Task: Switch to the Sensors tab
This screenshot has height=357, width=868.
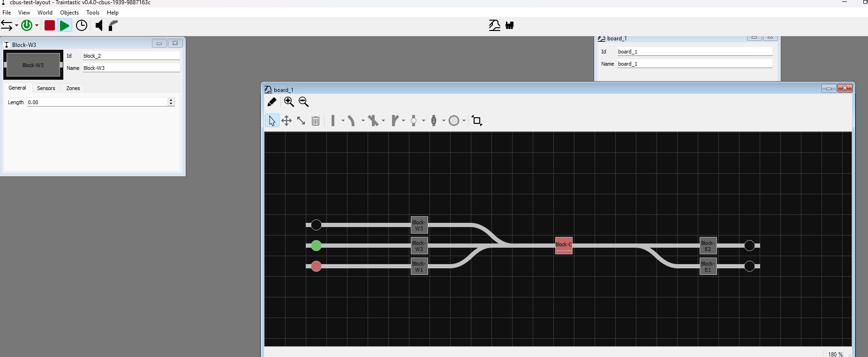Action: point(46,88)
